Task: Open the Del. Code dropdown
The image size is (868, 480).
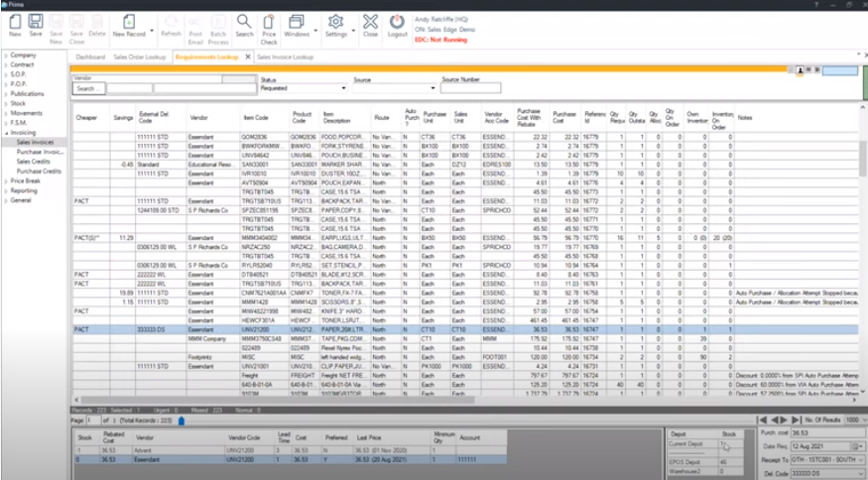Action: tap(861, 474)
